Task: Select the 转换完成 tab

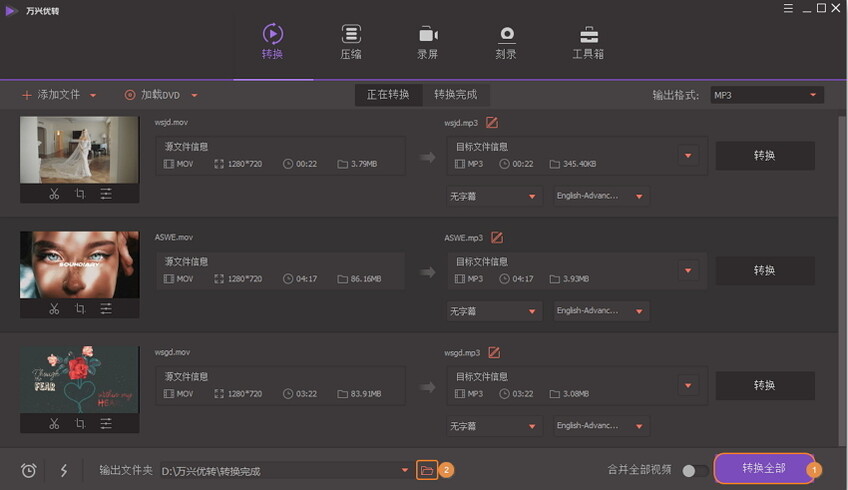Action: [456, 95]
